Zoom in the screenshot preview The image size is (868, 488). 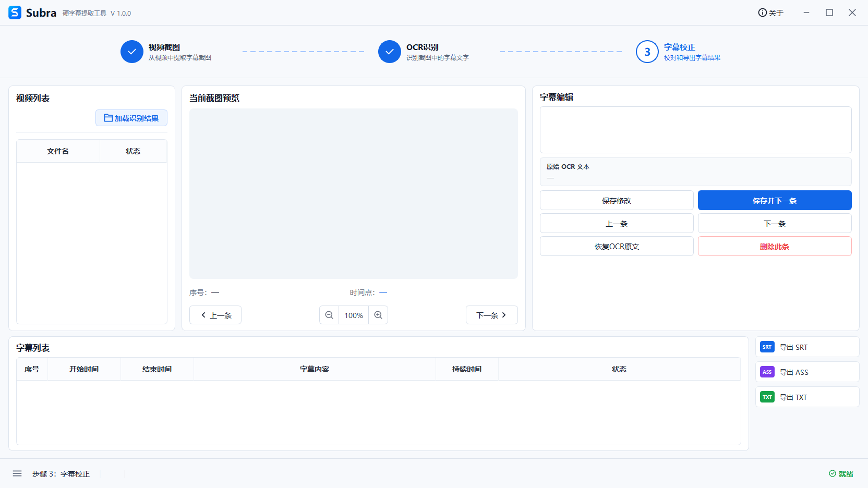coord(378,315)
